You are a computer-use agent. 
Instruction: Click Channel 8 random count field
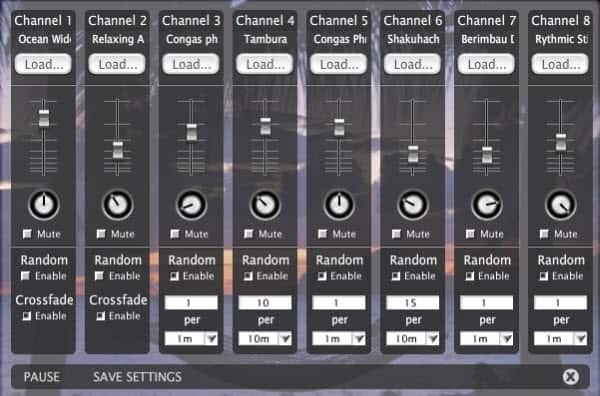(x=561, y=303)
